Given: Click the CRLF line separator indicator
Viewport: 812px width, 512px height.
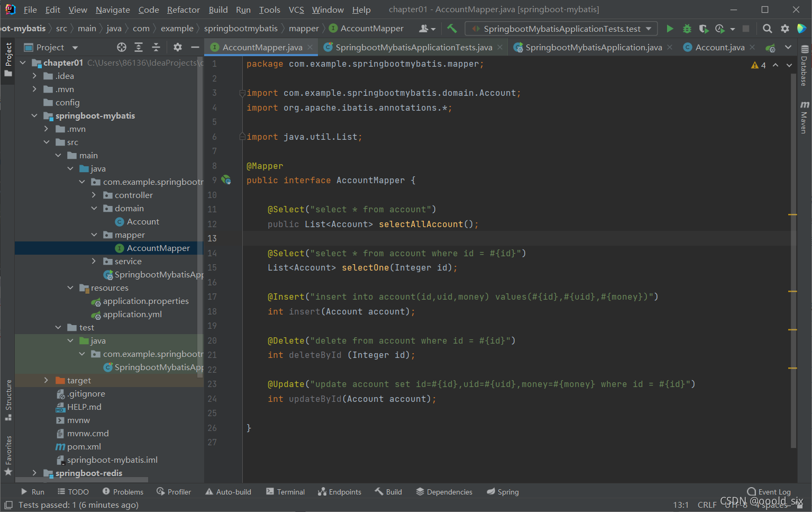Looking at the screenshot, I should click(707, 505).
